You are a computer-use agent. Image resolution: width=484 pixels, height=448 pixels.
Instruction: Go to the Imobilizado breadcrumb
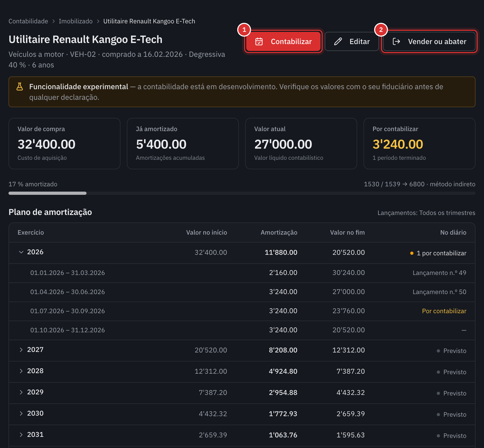pyautogui.click(x=76, y=21)
